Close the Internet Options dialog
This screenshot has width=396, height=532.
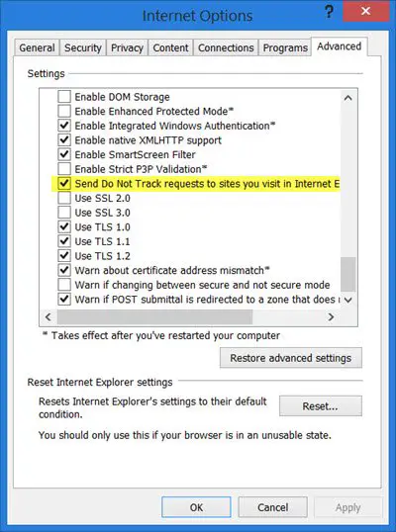365,11
